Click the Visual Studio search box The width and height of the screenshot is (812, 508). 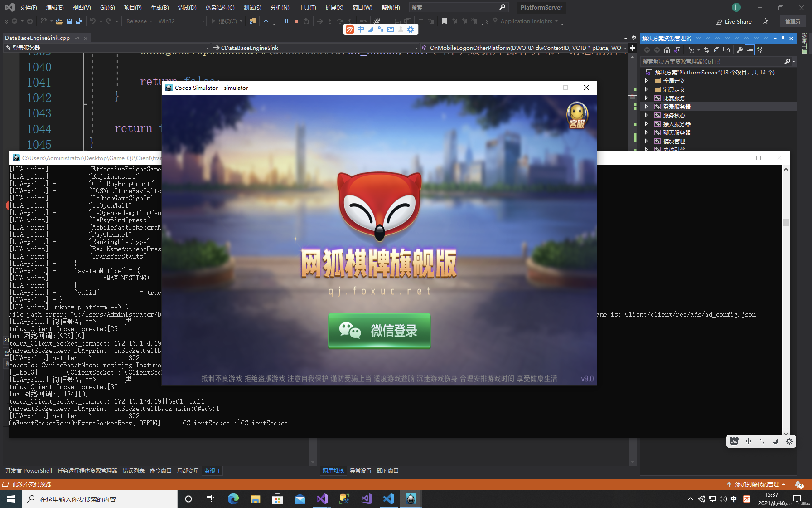coord(458,7)
